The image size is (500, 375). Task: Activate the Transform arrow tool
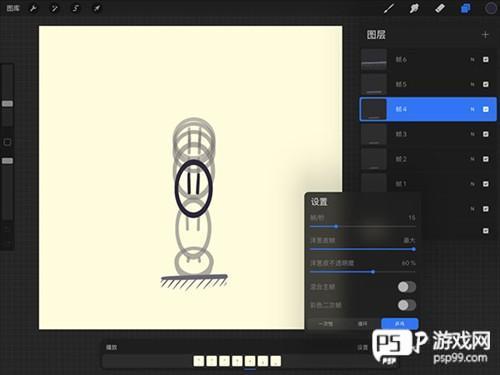pos(97,8)
